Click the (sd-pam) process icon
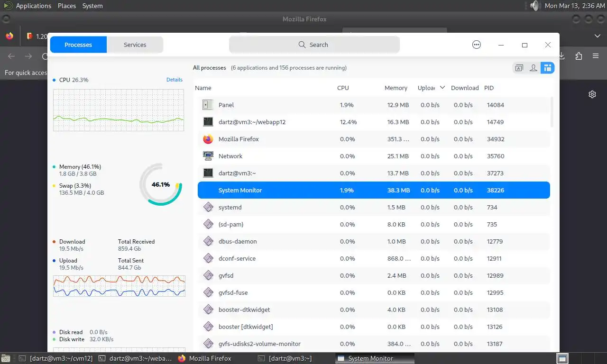Viewport: 607px width, 364px height. click(208, 224)
